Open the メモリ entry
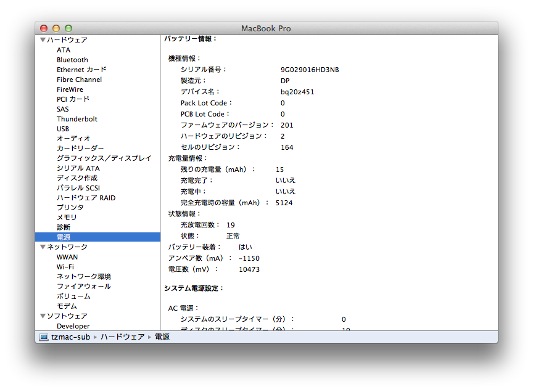 67,218
